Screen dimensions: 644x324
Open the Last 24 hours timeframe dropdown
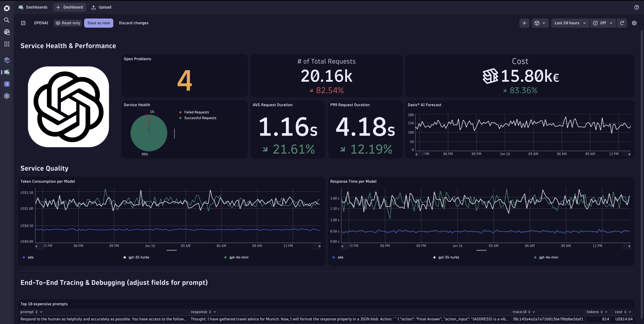coord(569,23)
